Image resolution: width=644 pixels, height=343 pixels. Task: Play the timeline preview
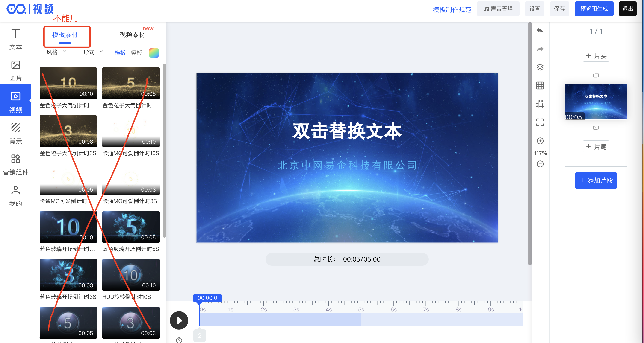(x=179, y=320)
